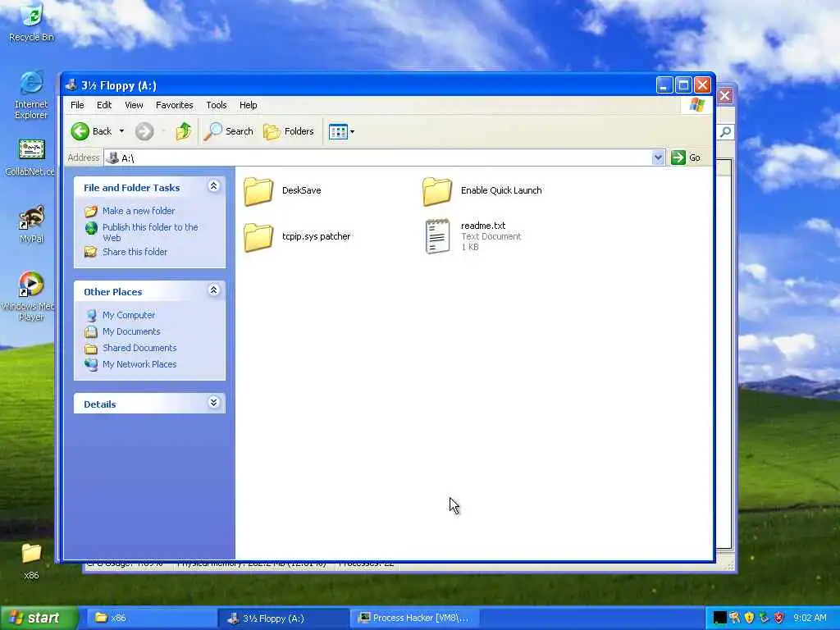
Task: Select the MyPal desktop shortcut
Action: click(31, 224)
